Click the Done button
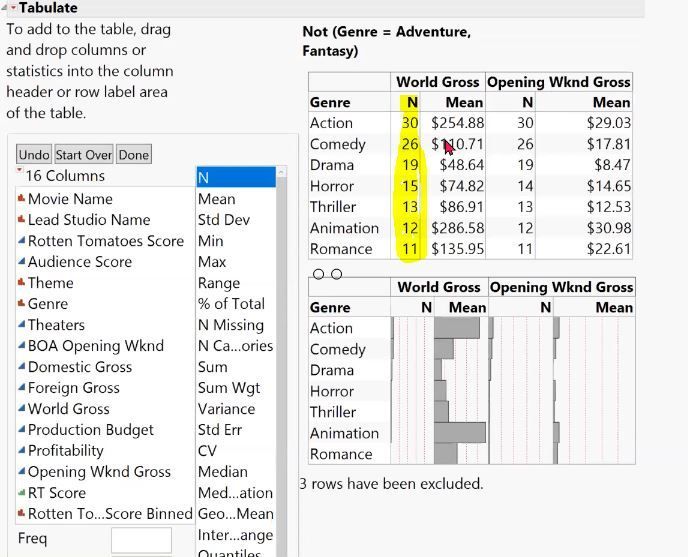The image size is (688, 557). pyautogui.click(x=134, y=155)
